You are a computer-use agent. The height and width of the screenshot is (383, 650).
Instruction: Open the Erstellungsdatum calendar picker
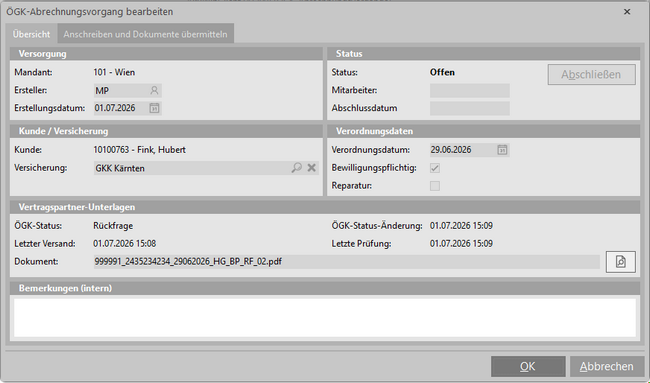(154, 108)
